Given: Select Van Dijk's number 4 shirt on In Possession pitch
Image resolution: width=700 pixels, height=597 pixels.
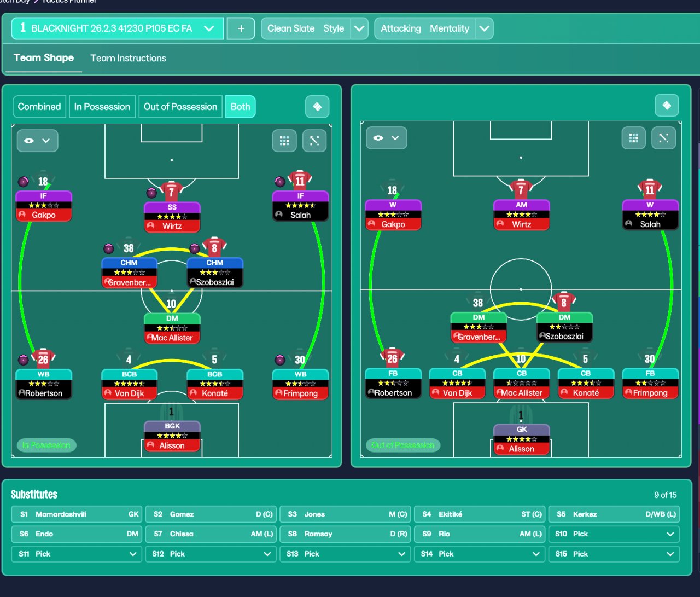Looking at the screenshot, I should point(129,359).
